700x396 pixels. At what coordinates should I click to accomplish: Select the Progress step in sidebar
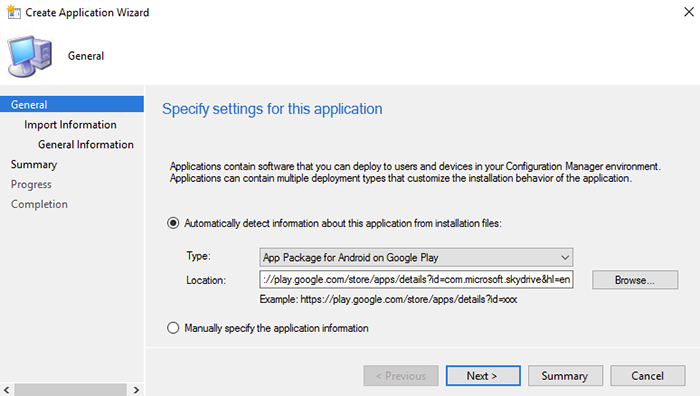(31, 184)
